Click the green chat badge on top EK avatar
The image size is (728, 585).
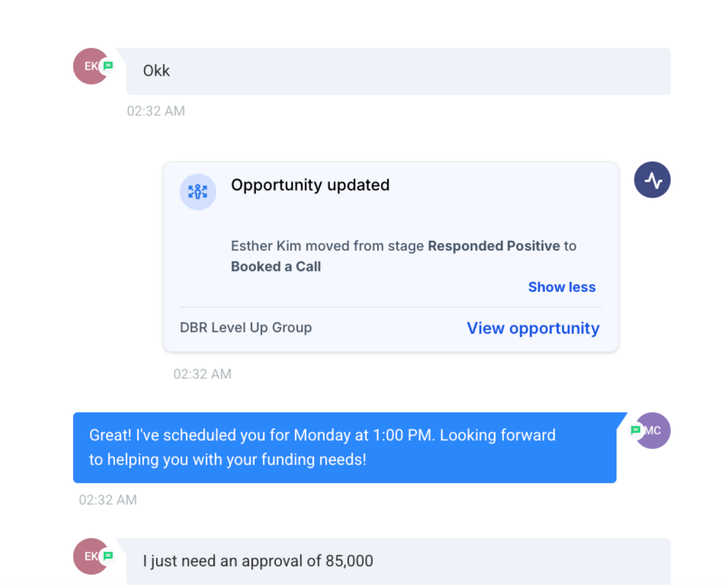coord(108,66)
